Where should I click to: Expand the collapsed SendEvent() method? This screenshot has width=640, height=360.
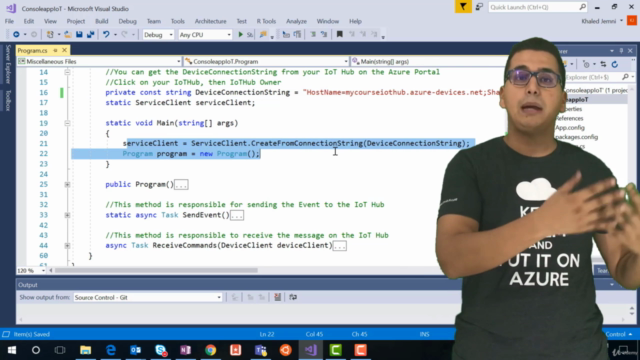pyautogui.click(x=67, y=215)
